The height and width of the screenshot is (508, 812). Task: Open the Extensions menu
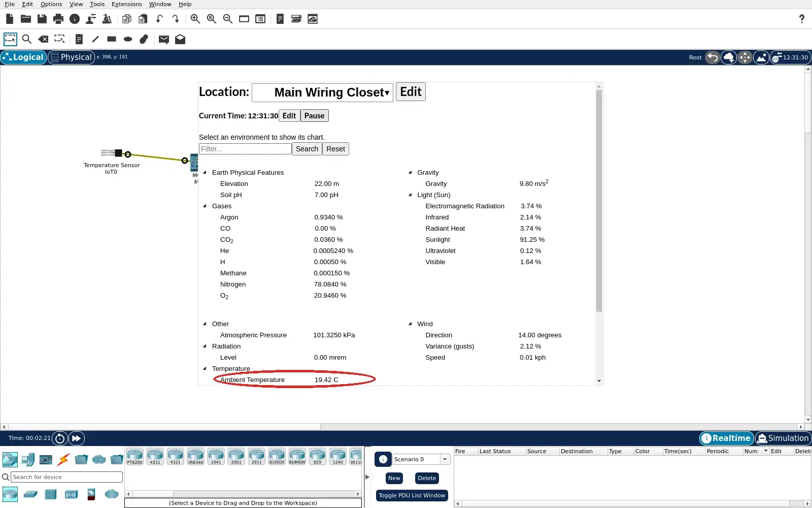click(x=126, y=4)
